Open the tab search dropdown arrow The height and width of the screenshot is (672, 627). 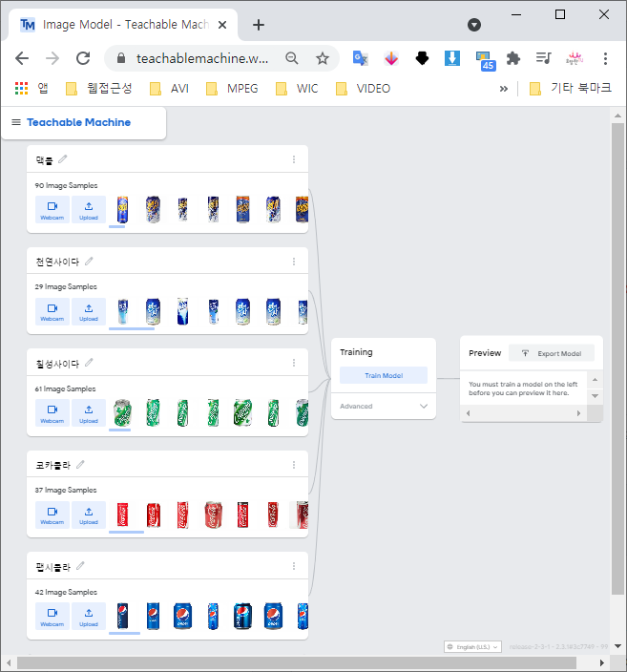point(474,25)
